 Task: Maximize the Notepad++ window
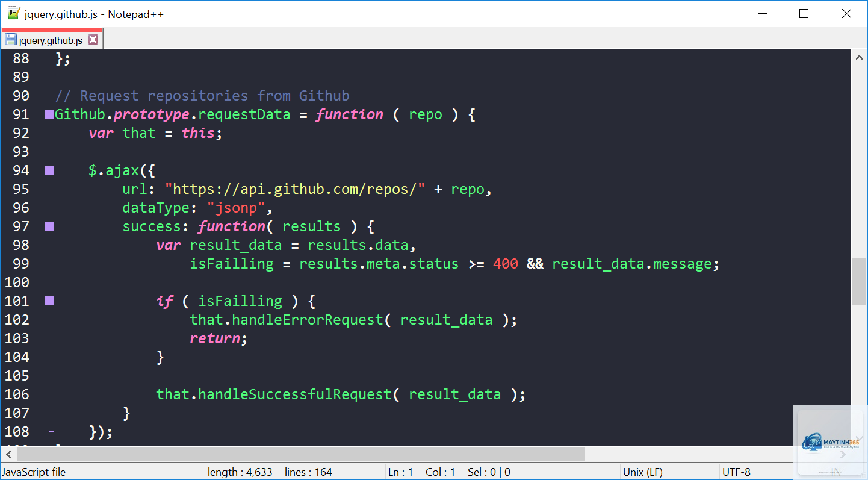coord(804,14)
